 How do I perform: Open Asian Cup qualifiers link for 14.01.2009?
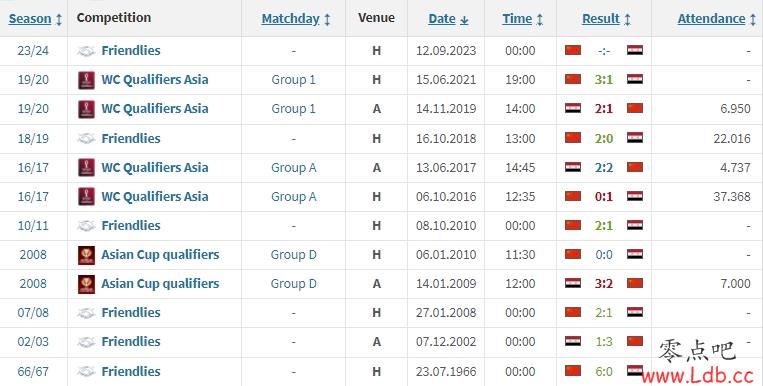(x=160, y=283)
